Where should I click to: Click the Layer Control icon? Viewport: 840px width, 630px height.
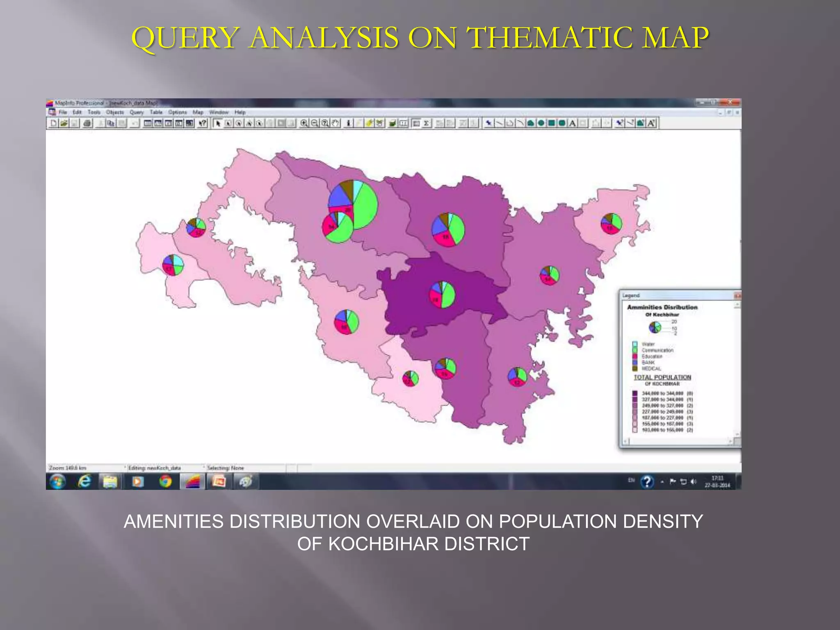(x=392, y=123)
